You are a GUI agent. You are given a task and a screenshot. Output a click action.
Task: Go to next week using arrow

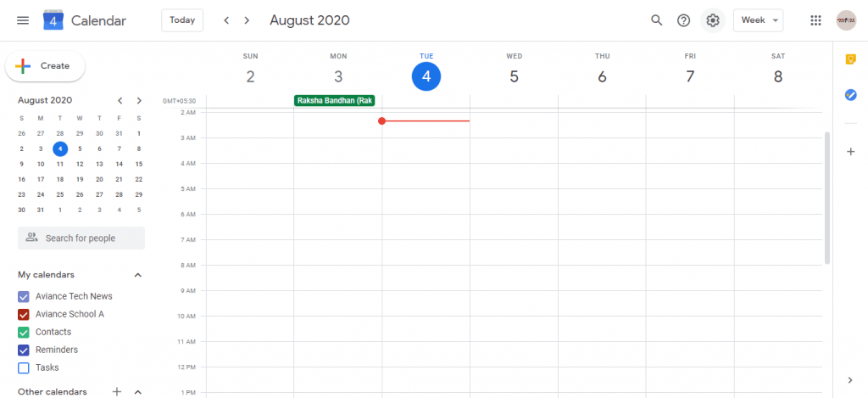coord(247,20)
